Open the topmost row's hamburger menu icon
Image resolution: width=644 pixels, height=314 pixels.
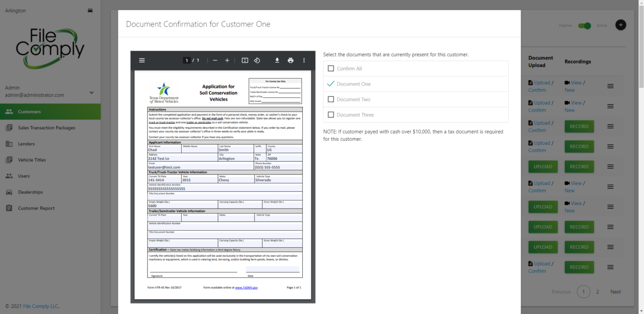click(610, 86)
